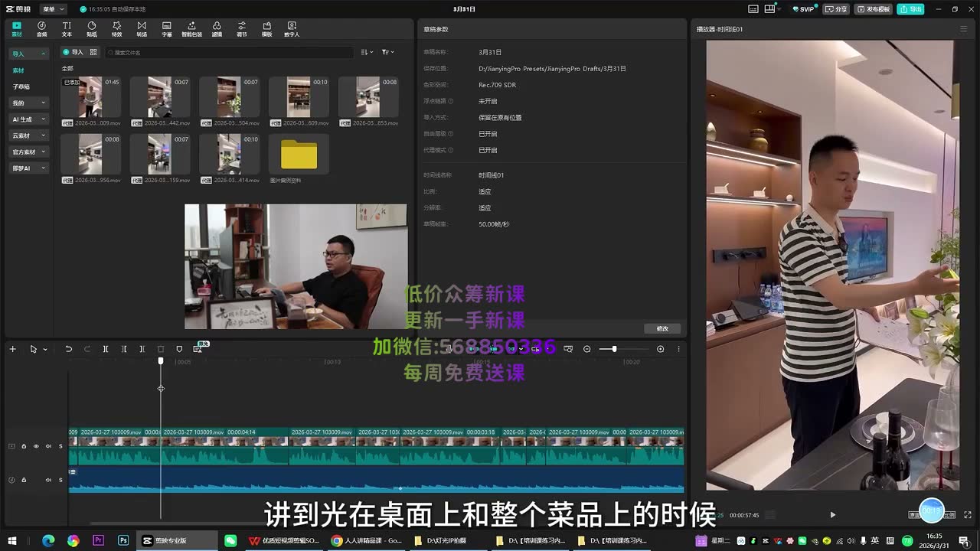Click the playhead marker on the timeline ruler
Screen dimensions: 980x551
pyautogui.click(x=161, y=360)
